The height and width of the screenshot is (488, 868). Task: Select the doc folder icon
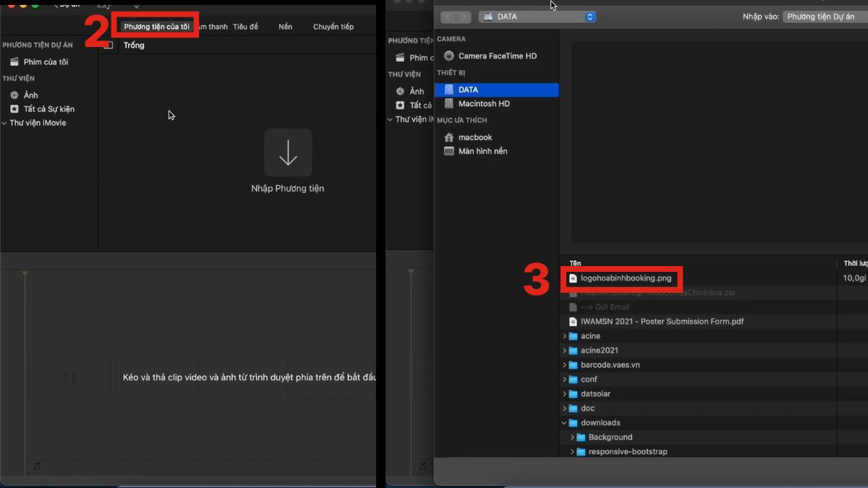coord(574,408)
